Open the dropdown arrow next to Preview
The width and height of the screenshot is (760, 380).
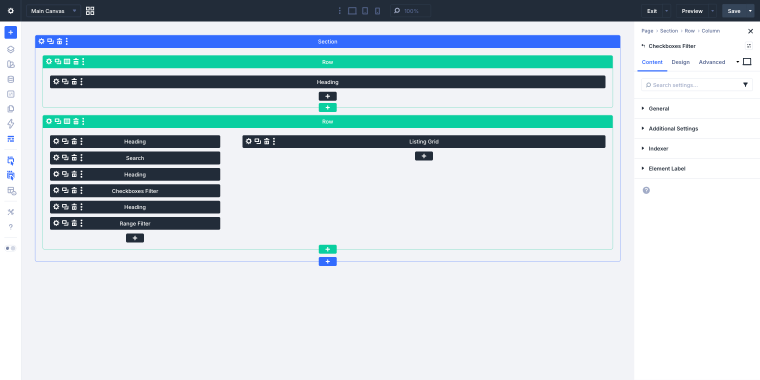(712, 11)
